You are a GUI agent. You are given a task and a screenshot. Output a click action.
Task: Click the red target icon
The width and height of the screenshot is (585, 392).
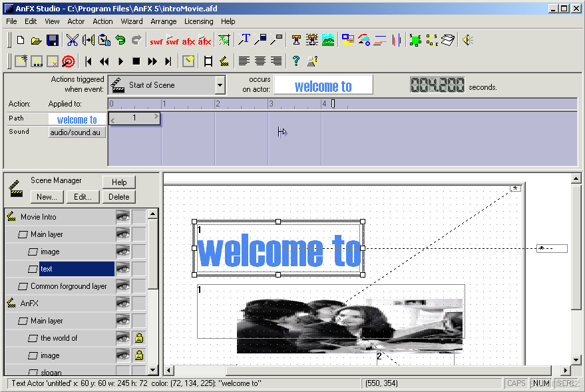coord(68,61)
